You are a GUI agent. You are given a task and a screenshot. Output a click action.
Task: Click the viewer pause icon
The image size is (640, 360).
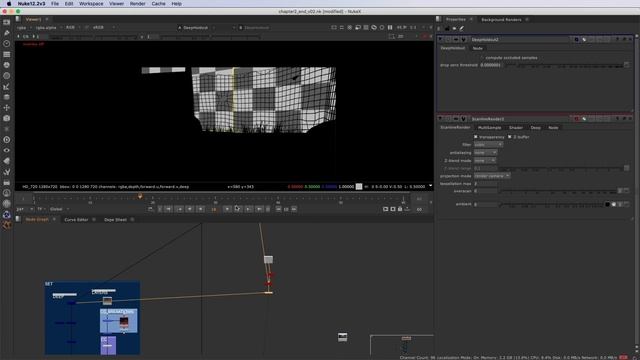390,27
